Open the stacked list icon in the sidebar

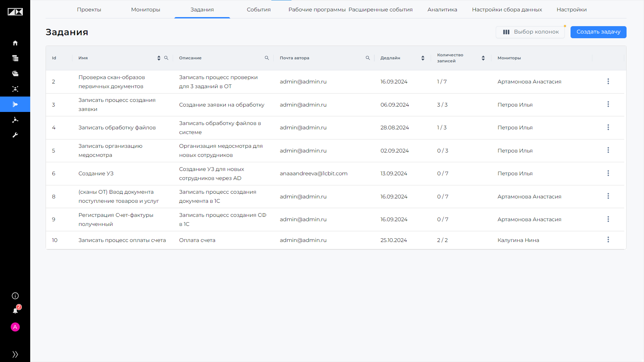[x=15, y=58]
